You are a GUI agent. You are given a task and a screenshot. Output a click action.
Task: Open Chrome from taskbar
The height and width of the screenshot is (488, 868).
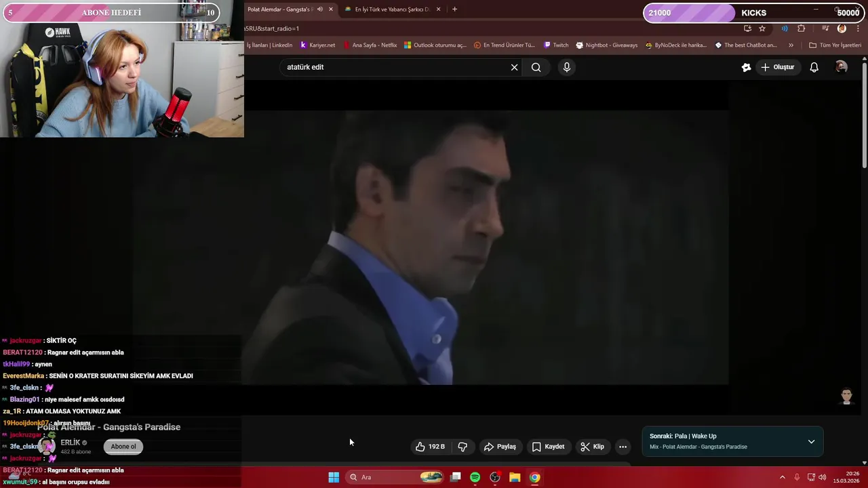[534, 477]
